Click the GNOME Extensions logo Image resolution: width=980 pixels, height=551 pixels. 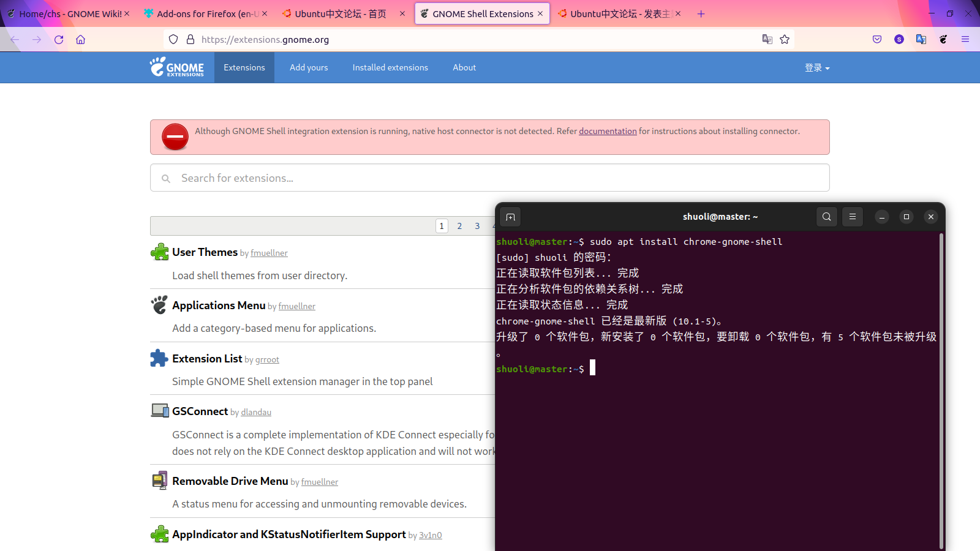(177, 67)
